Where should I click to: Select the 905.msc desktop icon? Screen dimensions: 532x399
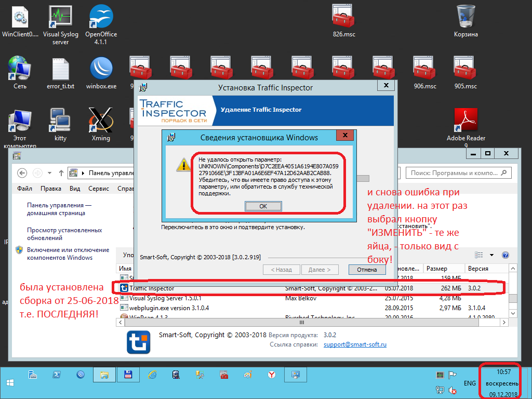click(x=465, y=73)
